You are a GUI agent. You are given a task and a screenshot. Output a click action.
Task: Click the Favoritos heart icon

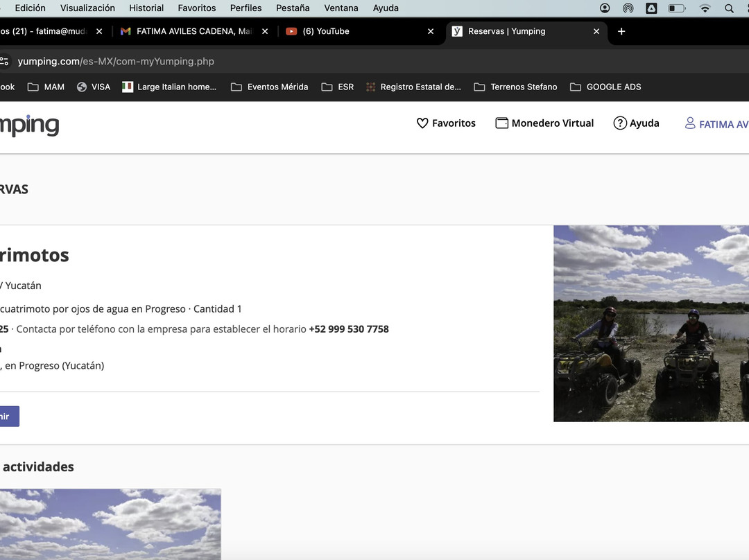coord(422,123)
